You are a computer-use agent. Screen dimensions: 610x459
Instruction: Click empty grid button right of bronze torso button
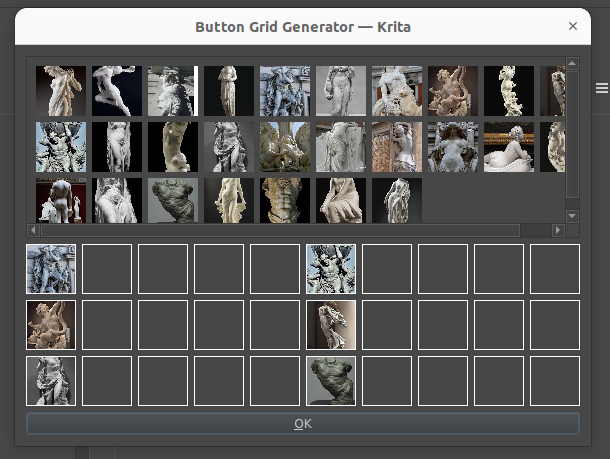387,381
